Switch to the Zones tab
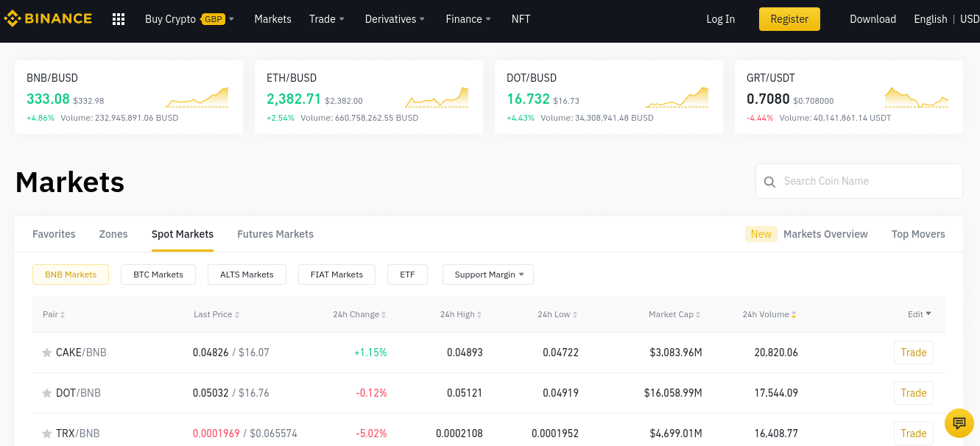The height and width of the screenshot is (446, 980). tap(113, 234)
